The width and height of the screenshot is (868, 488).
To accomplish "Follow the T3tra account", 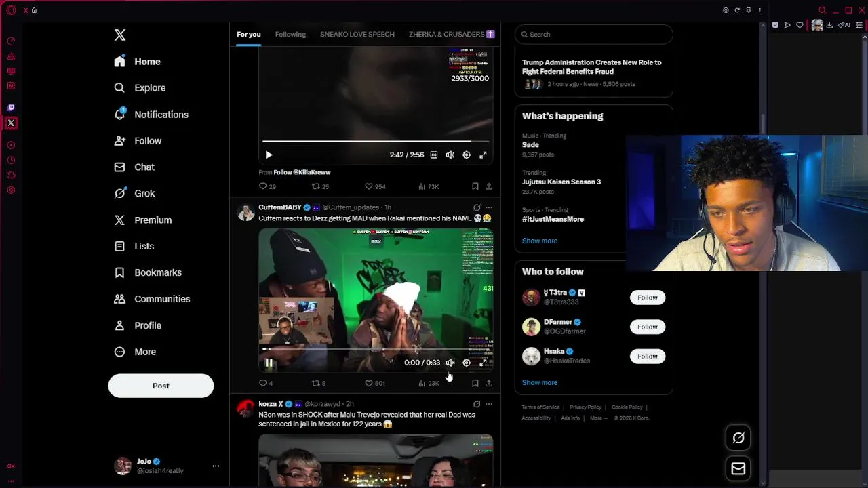I will point(648,298).
